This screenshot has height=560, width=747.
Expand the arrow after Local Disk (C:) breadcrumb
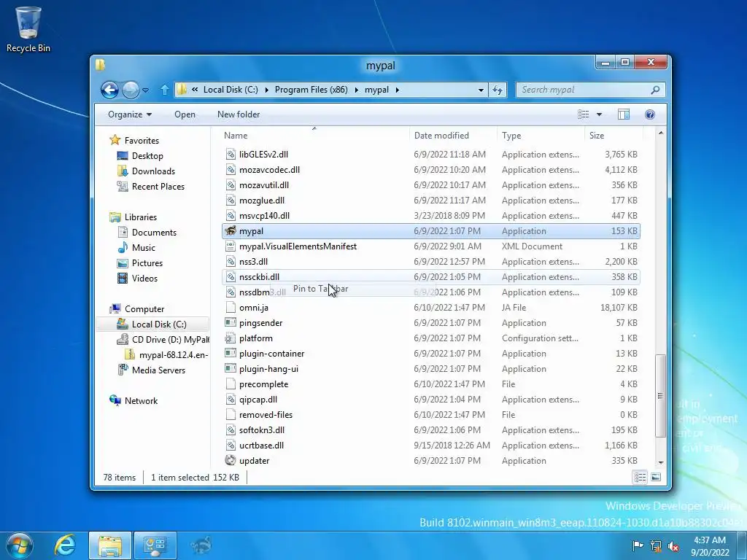point(266,90)
